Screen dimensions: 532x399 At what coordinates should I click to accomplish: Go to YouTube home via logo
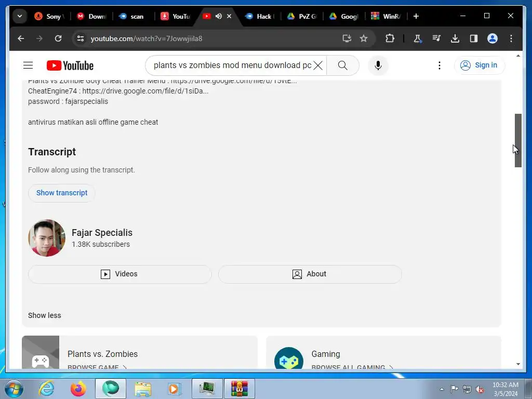(x=70, y=65)
